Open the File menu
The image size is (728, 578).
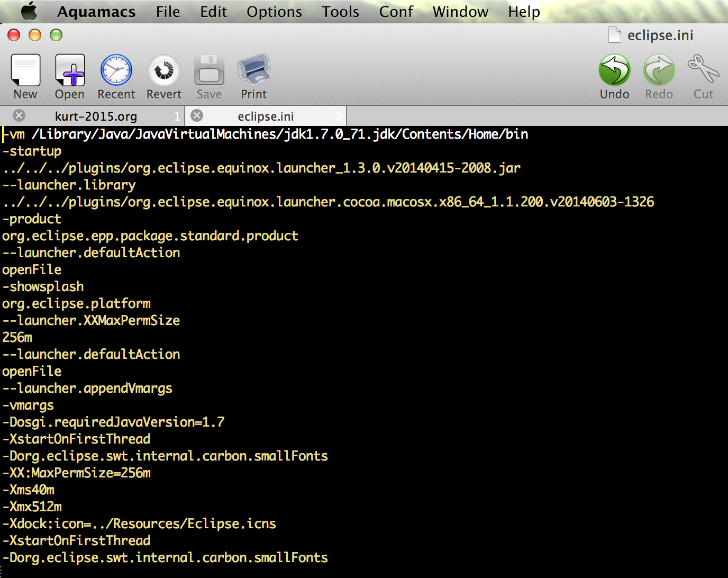tap(168, 12)
